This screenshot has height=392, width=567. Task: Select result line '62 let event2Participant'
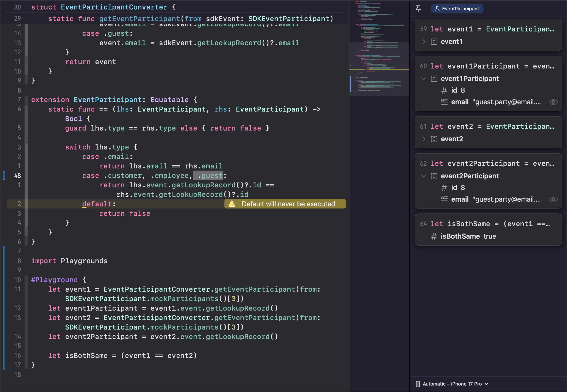[487, 163]
